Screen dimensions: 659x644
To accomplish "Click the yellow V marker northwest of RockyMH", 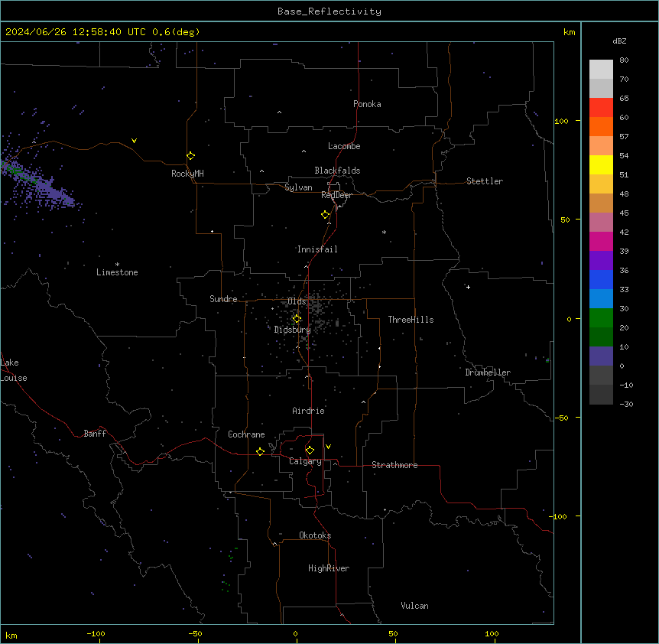I will [134, 141].
